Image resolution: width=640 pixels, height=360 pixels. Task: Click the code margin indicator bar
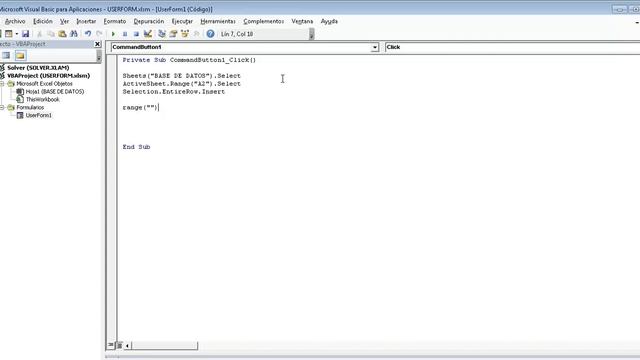(112, 198)
